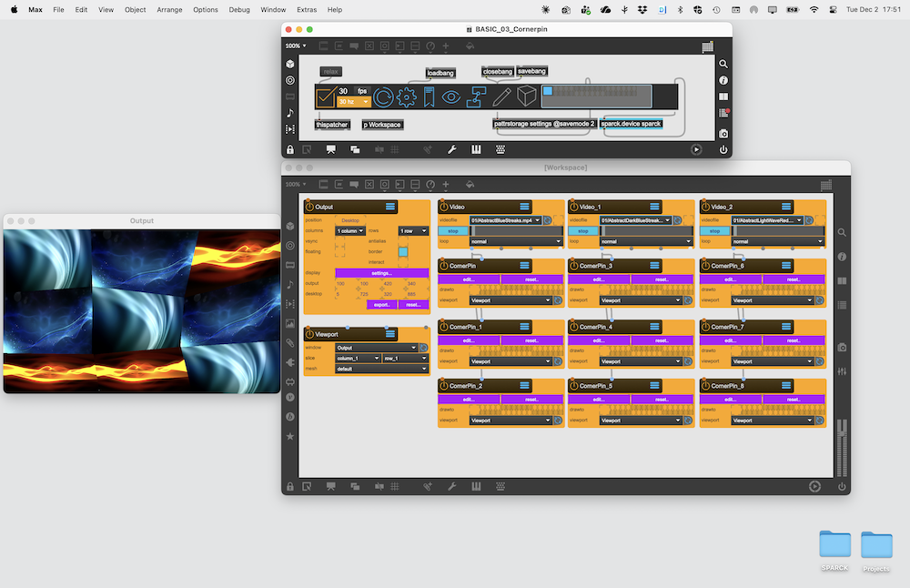Image resolution: width=910 pixels, height=588 pixels.
Task: Expand the 30 hz frame rate dropdown
Action: click(x=353, y=103)
